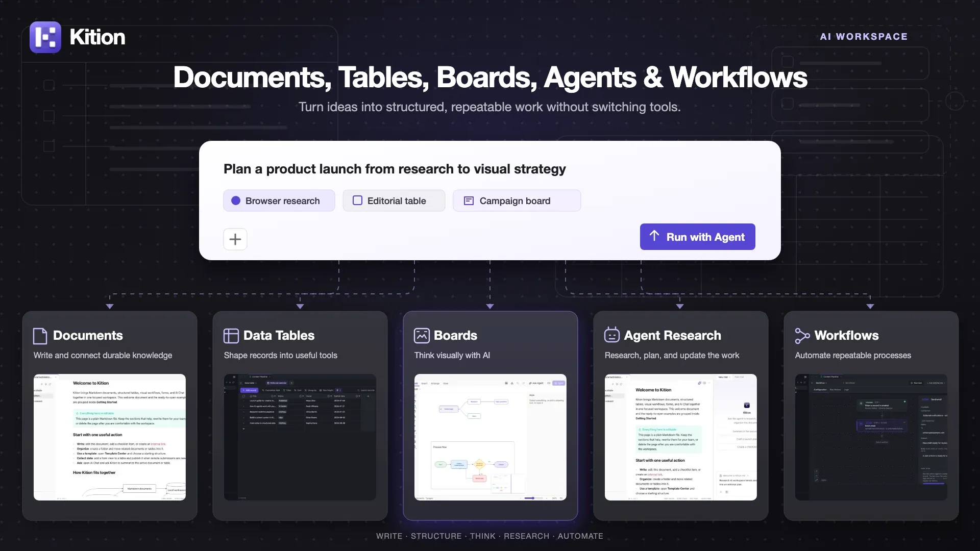
Task: Select the Browser research radio option
Action: coord(236,201)
